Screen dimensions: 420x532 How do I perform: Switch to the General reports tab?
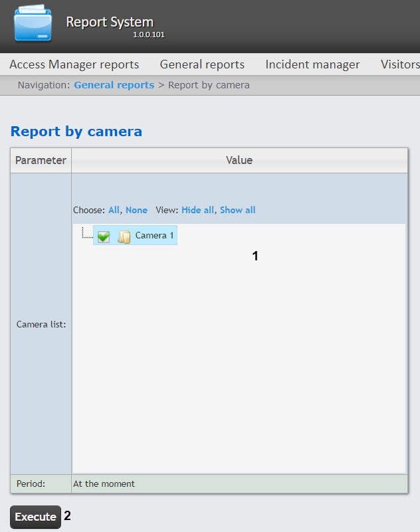pyautogui.click(x=202, y=64)
